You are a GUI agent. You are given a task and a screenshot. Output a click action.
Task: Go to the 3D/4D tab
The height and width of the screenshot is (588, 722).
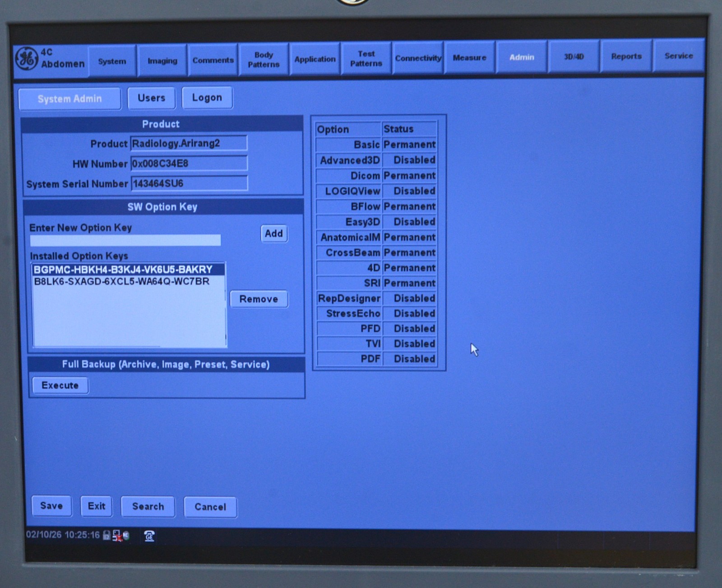point(574,57)
